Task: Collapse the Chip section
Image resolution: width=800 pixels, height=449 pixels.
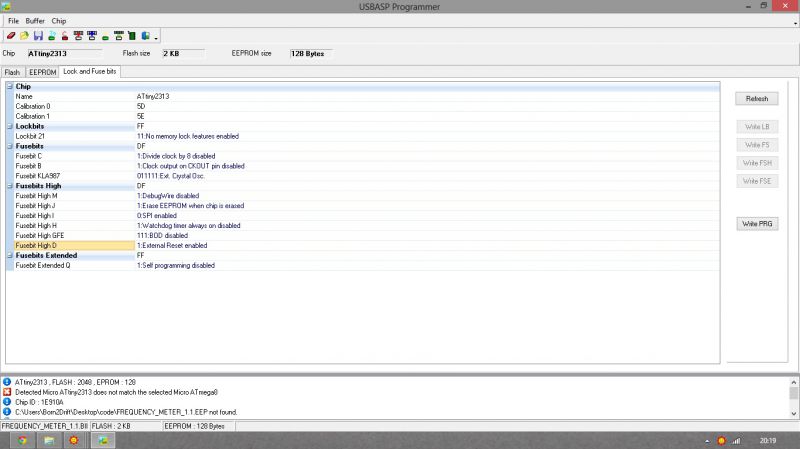Action: coord(10,86)
